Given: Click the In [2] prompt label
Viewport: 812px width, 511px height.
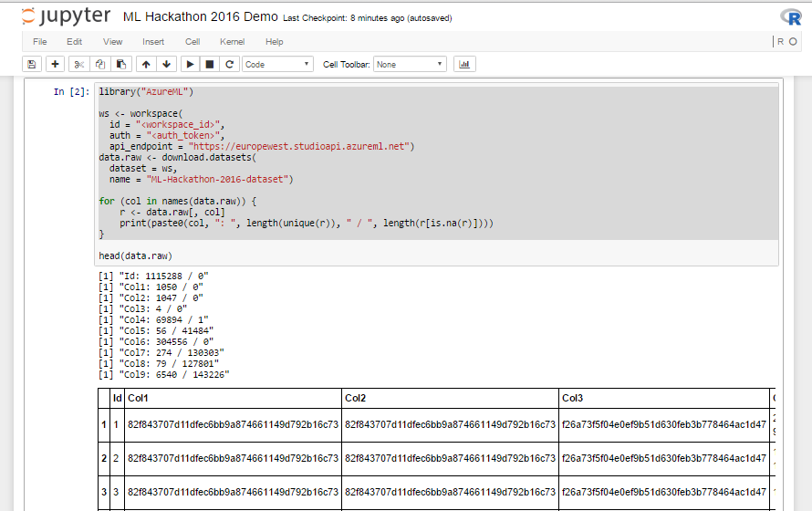Looking at the screenshot, I should [x=71, y=91].
